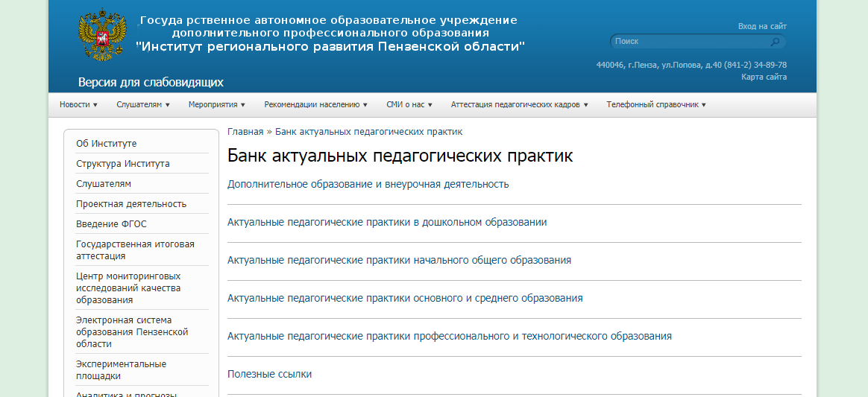Open Рекомендации населению menu
868x397 pixels.
(315, 105)
